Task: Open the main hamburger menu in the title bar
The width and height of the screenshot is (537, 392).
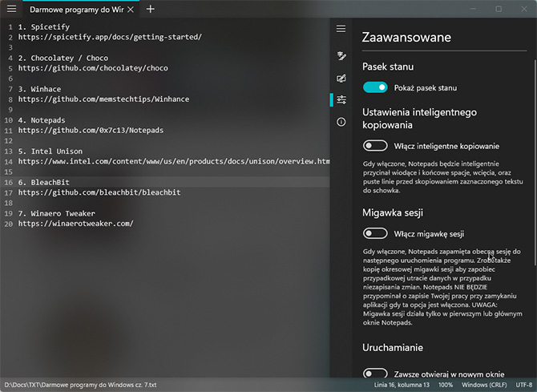Action: (x=12, y=9)
